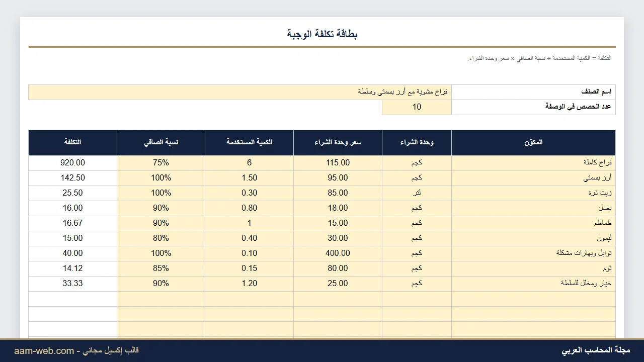Select the ingredient cell ليمون
Image resolution: width=644 pixels, height=362 pixels.
pos(533,238)
